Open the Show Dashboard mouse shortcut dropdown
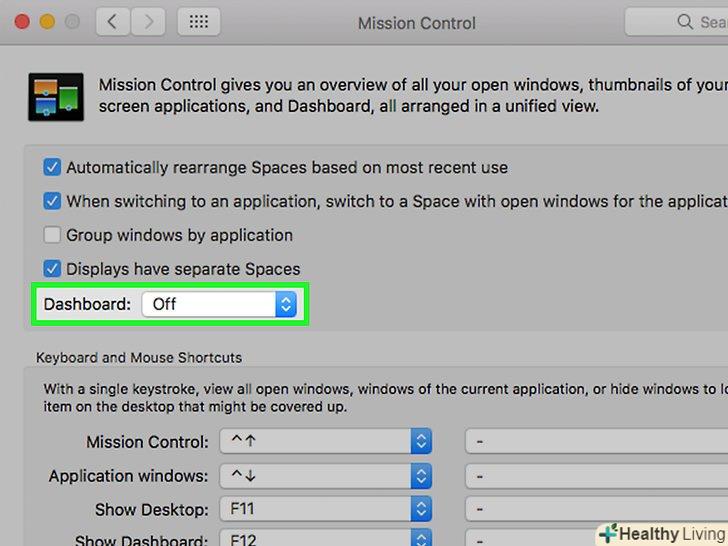 tap(529, 538)
